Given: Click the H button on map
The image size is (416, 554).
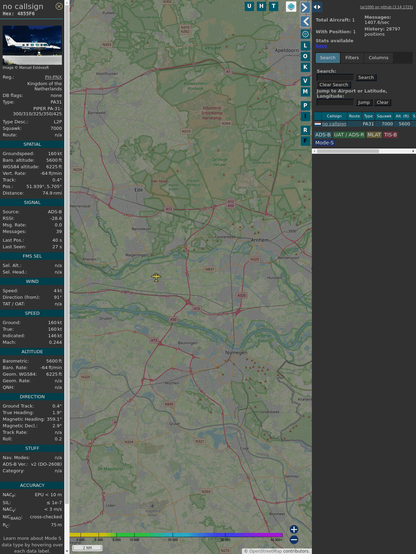Looking at the screenshot, I should coord(261,6).
